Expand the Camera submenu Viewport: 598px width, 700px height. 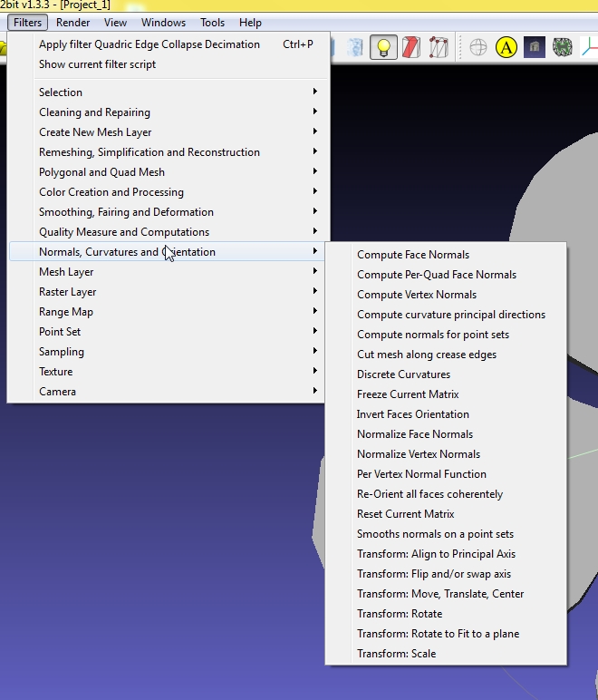(x=169, y=392)
